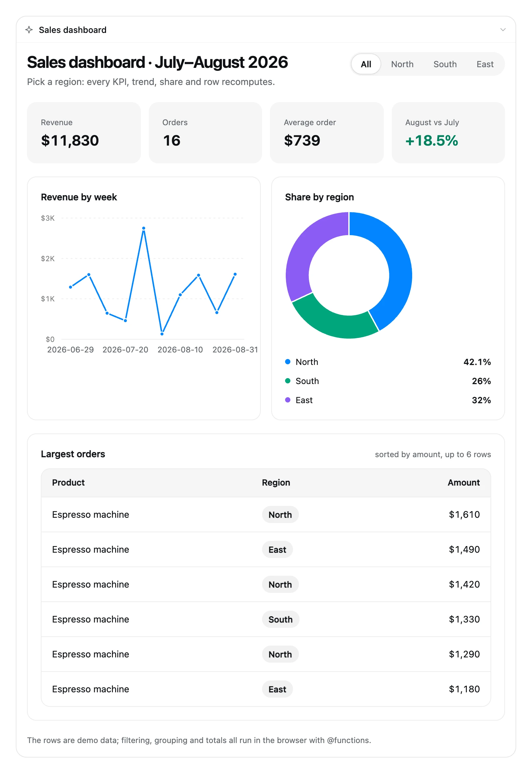
Task: Click the $3K axis label
Action: coord(48,218)
